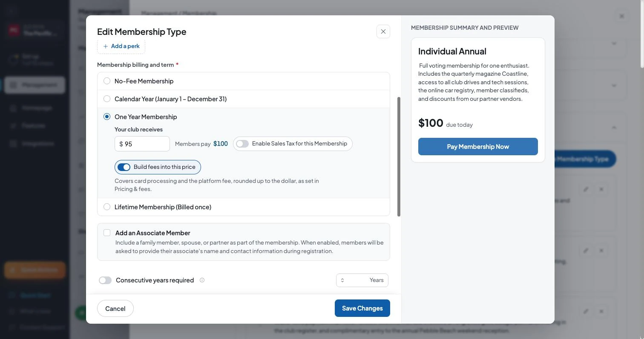The image size is (644, 339).
Task: Check the Add an Associate Member checkbox
Action: tap(107, 233)
